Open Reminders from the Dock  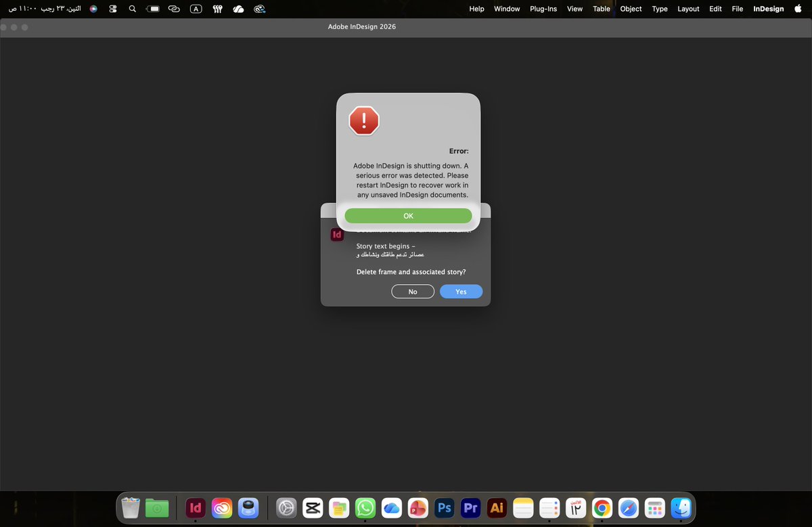point(549,507)
